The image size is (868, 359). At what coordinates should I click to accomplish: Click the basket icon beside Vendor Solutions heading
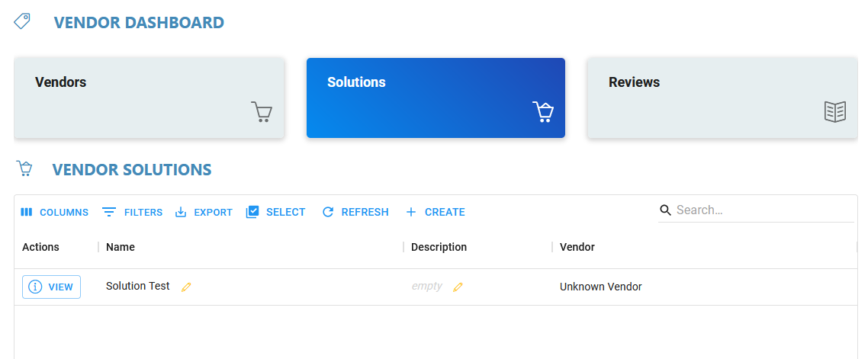[x=24, y=168]
